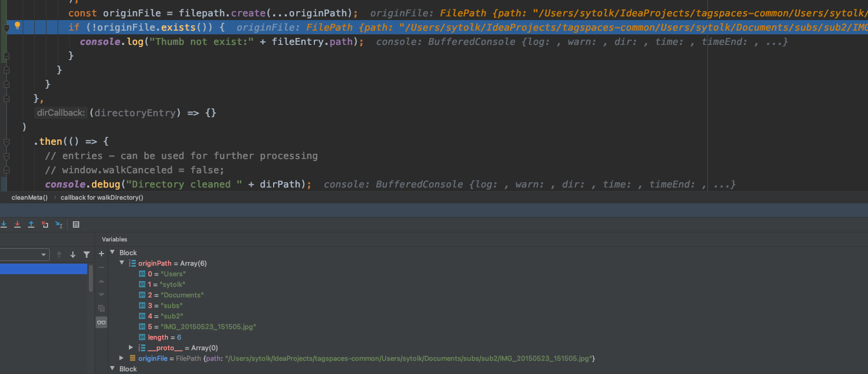Click the frames list scrollbar
The width and height of the screenshot is (868, 374).
click(x=91, y=278)
